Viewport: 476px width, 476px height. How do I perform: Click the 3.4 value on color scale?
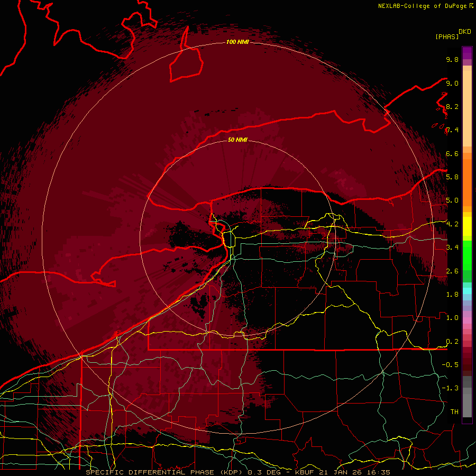pos(452,248)
